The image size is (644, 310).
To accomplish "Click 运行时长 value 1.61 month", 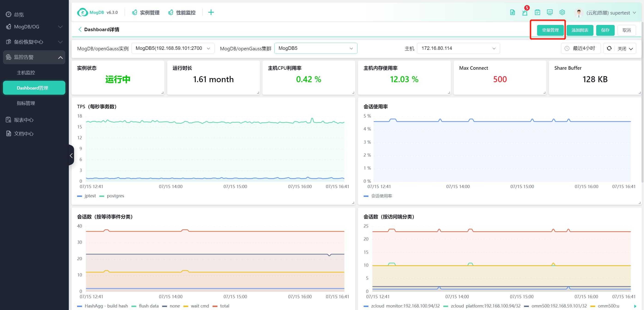I will [x=213, y=79].
